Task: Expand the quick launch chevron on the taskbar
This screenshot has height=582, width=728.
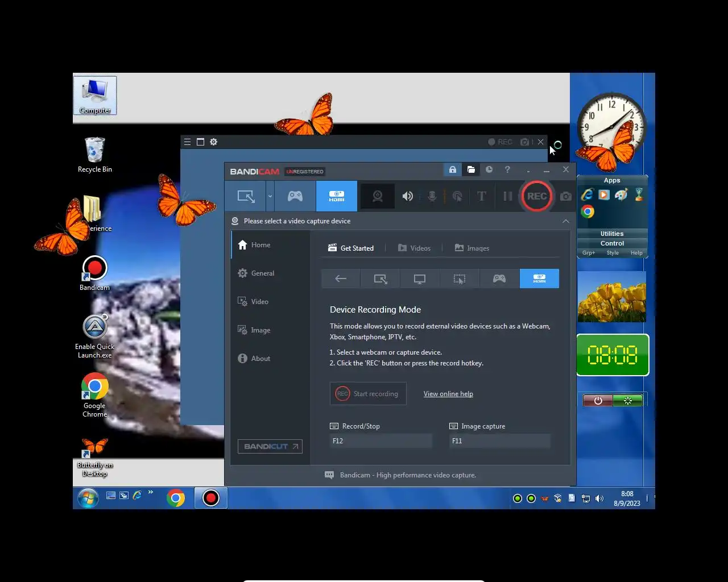Action: click(x=151, y=493)
